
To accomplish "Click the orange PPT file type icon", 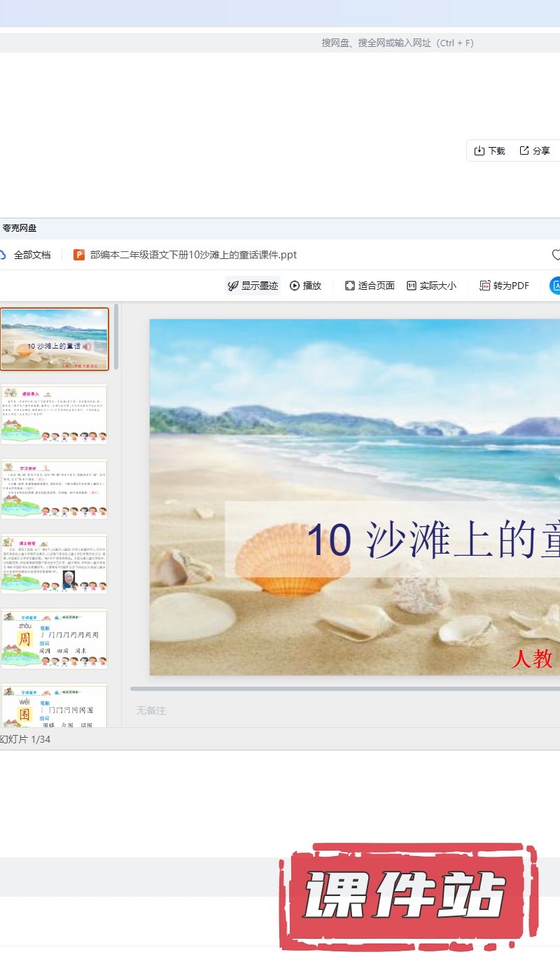I will point(79,255).
